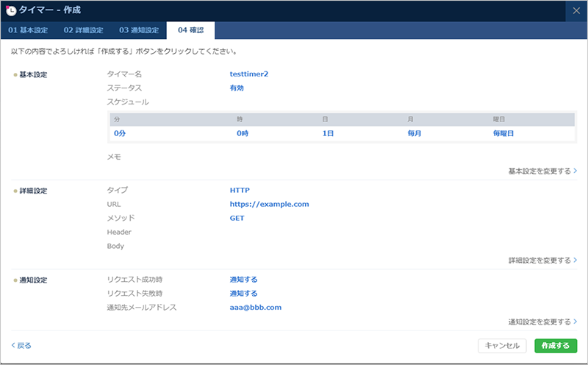This screenshot has height=365, width=588.
Task: Select the 1日 schedule cell
Action: [328, 134]
